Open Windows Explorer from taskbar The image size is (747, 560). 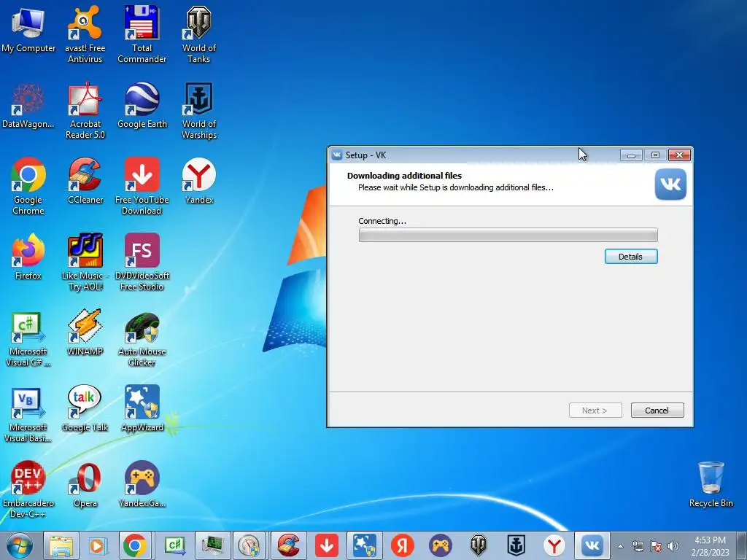point(61,545)
